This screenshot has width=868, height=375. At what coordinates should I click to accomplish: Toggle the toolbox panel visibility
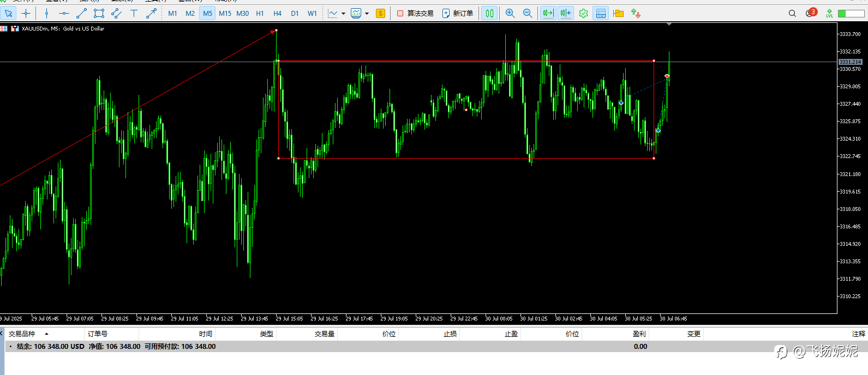601,13
